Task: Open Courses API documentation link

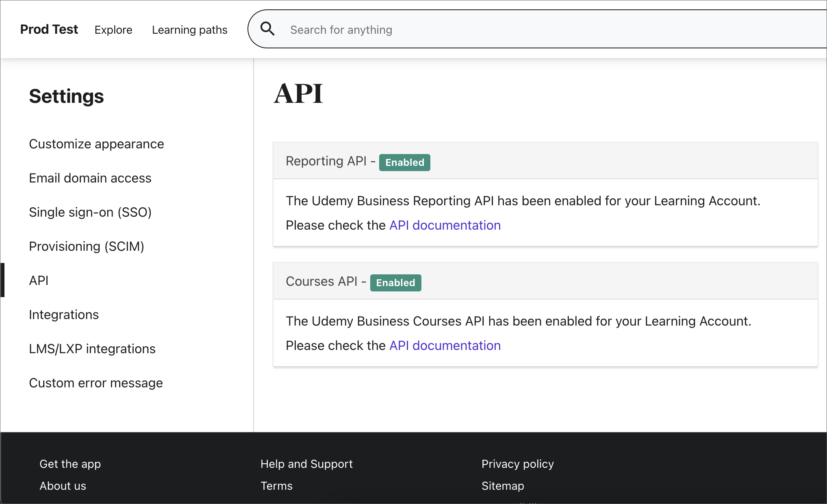Action: 444,345
